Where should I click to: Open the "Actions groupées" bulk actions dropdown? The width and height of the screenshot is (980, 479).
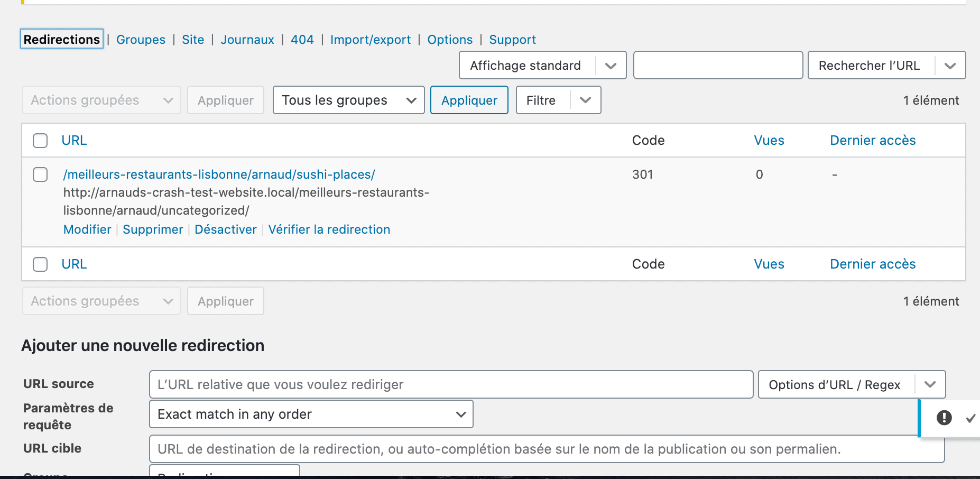100,100
